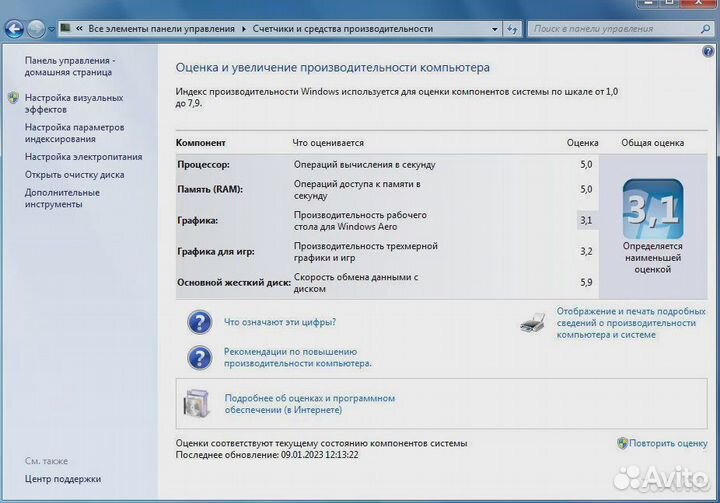
Task: Click the 'Процессор:' row label
Action: [203, 164]
